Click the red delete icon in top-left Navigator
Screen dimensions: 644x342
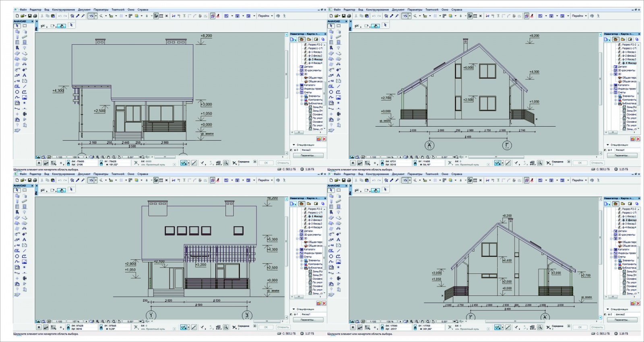coord(324,139)
